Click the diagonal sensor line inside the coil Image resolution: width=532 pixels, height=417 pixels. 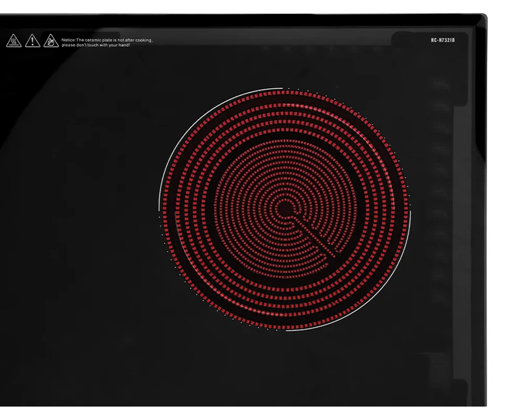pos(314,237)
